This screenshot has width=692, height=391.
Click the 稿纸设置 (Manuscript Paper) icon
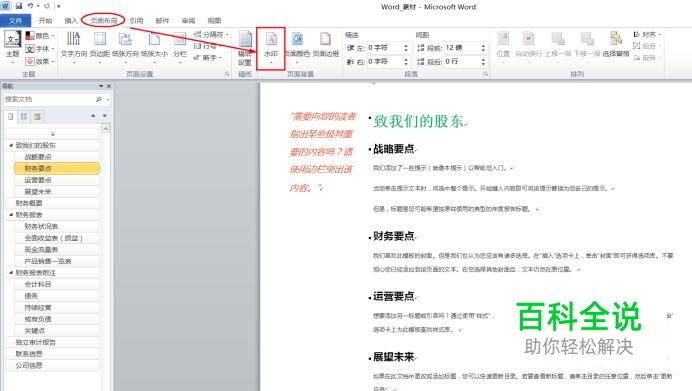pos(245,39)
